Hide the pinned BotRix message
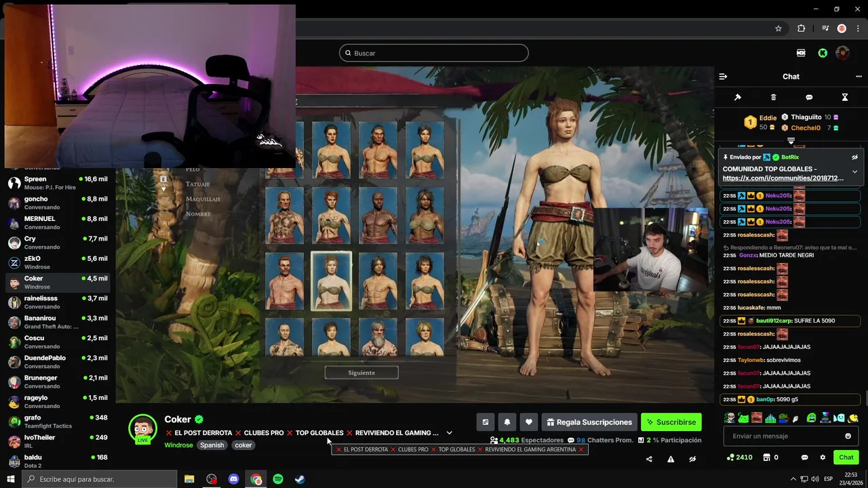The image size is (868, 488). coord(854,157)
